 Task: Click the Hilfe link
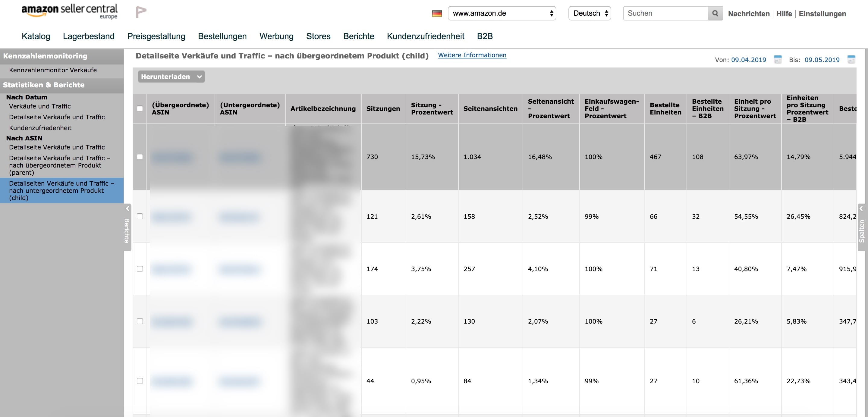pos(784,14)
